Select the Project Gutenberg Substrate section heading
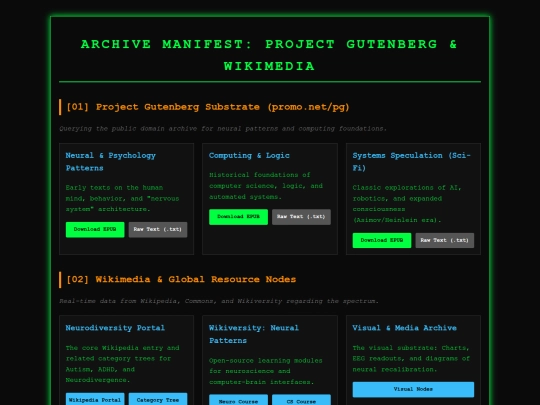The height and width of the screenshot is (405, 540). pos(208,107)
